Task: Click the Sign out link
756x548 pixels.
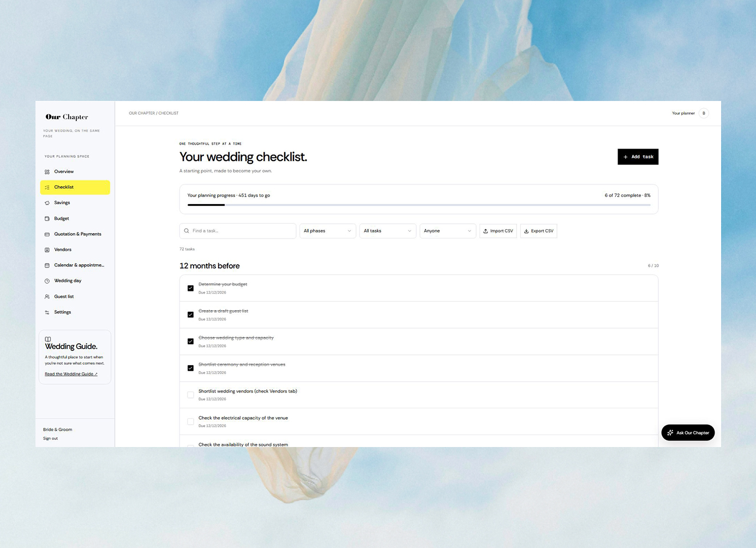Action: tap(50, 439)
